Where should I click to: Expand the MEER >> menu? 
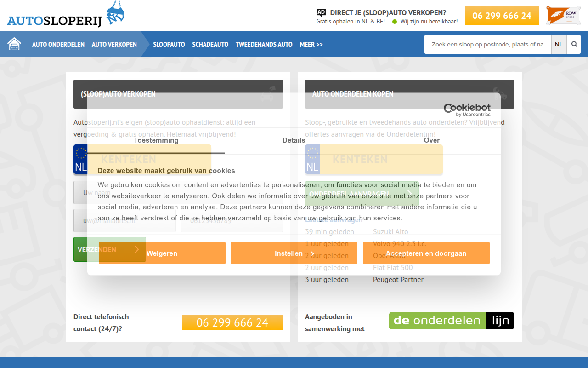point(311,45)
